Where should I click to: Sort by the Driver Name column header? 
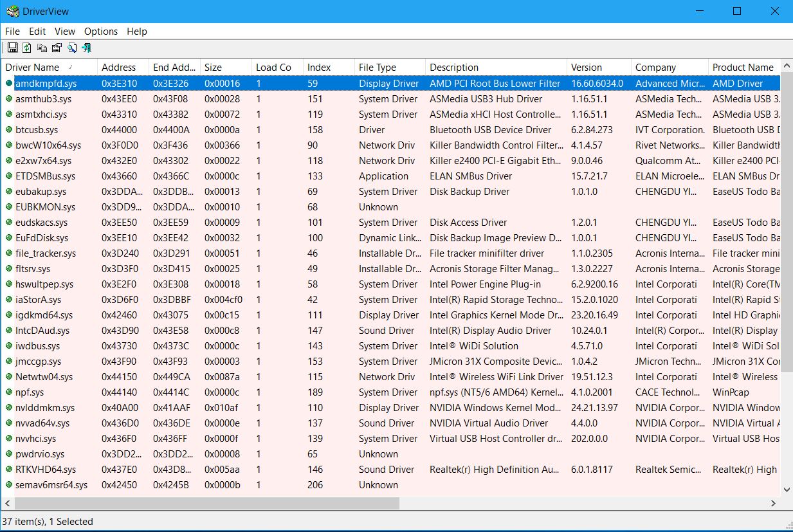tap(32, 67)
